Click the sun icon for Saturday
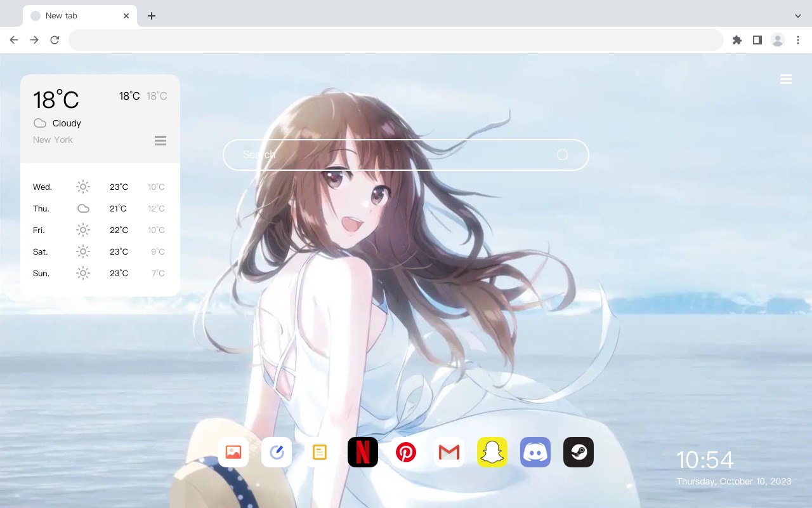 (x=83, y=251)
